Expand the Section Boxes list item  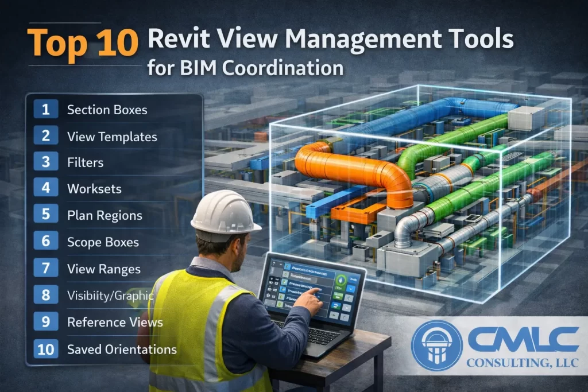point(107,110)
